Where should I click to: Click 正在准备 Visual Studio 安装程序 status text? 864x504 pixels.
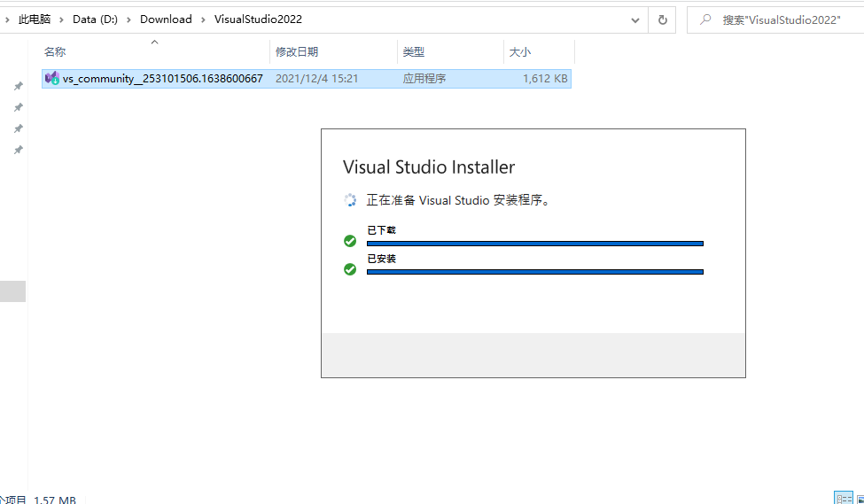click(x=458, y=200)
